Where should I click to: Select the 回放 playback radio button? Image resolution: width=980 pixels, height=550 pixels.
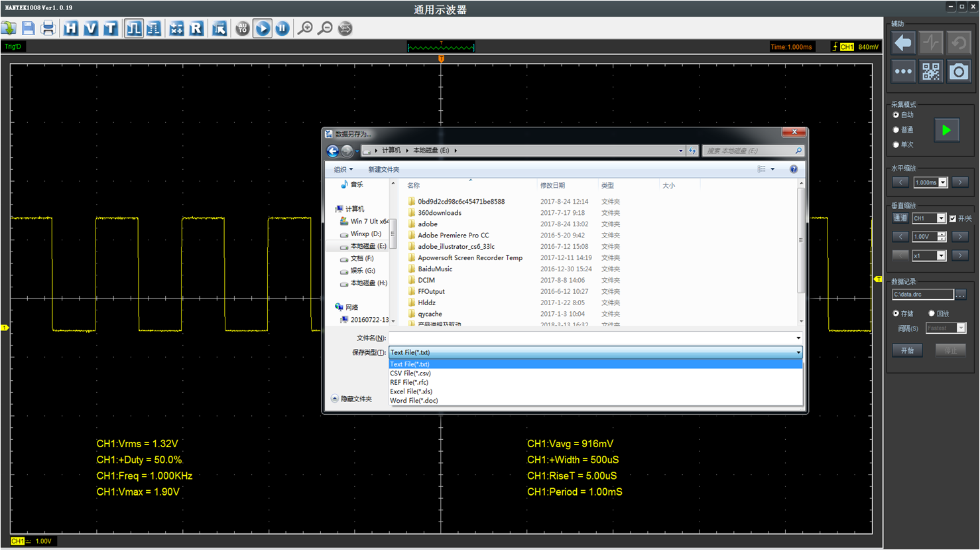tap(932, 313)
